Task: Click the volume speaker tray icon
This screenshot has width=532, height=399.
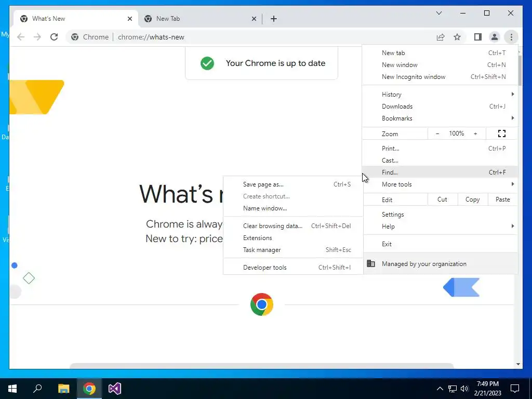Action: (x=464, y=389)
